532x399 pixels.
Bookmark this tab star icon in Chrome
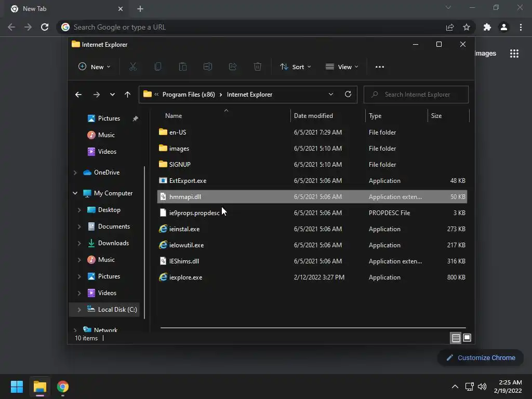point(467,27)
